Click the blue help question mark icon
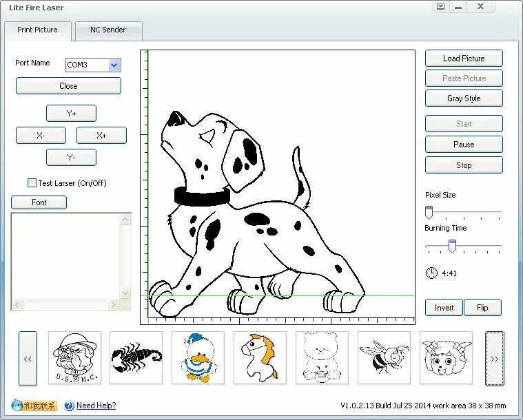The width and height of the screenshot is (523, 420). coord(69,406)
